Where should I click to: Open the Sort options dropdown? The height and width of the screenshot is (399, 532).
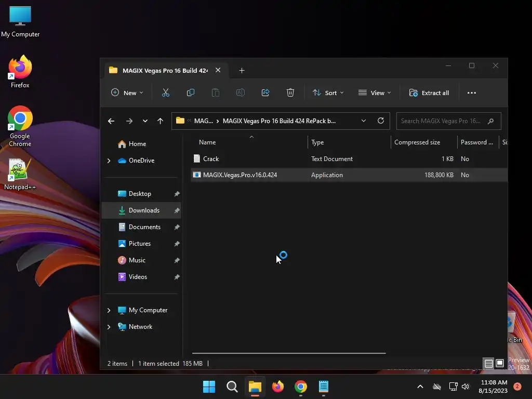(328, 92)
